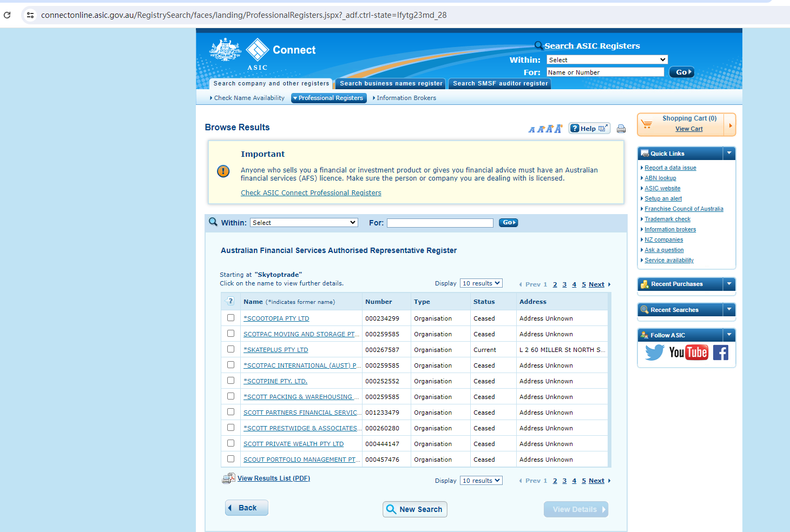
Task: Open the header Within select dropdown
Action: click(607, 60)
